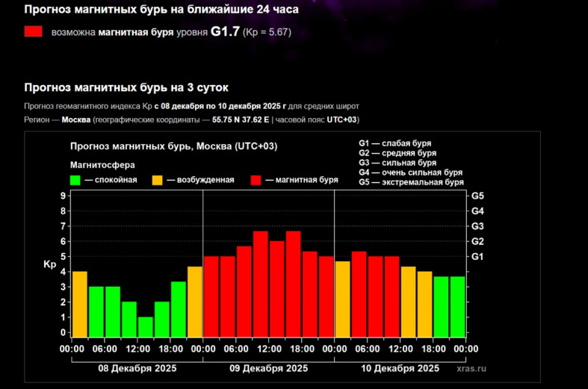Screen dimensions: 588x389
Task: Click chart title "Прогноз магнитных бурь, Москва"
Action: (173, 146)
